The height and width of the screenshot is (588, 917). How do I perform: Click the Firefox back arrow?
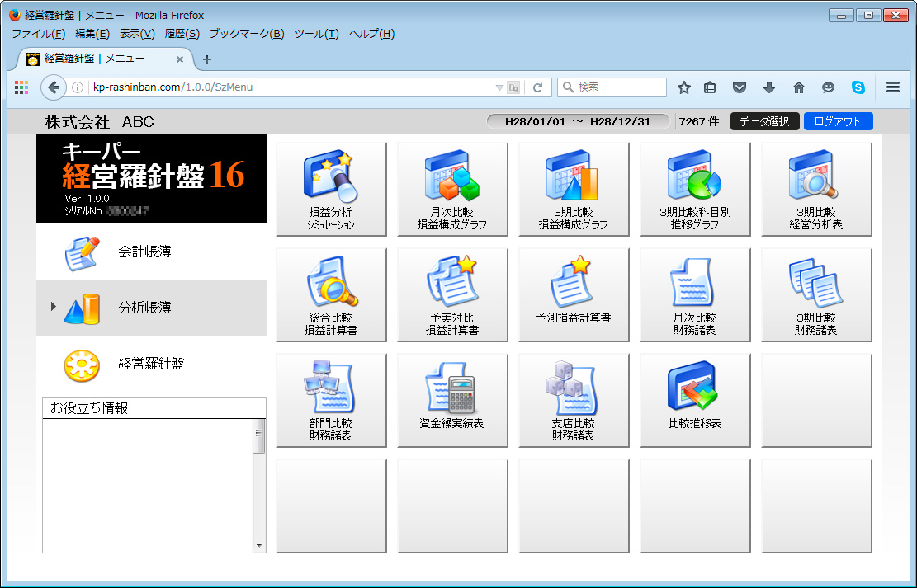[53, 87]
